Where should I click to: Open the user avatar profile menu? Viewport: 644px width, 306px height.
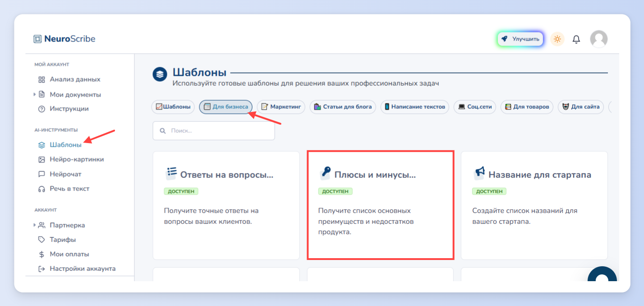click(x=598, y=39)
